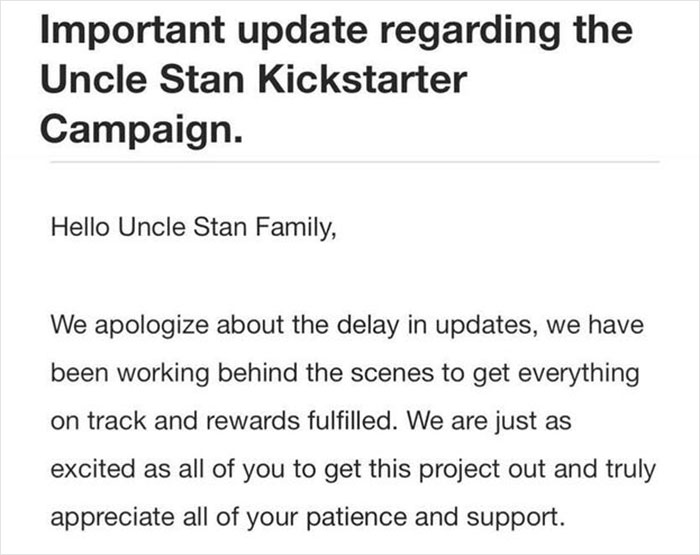Click the words "on track" in the paragraph
This screenshot has height=555, width=700.
click(98, 421)
